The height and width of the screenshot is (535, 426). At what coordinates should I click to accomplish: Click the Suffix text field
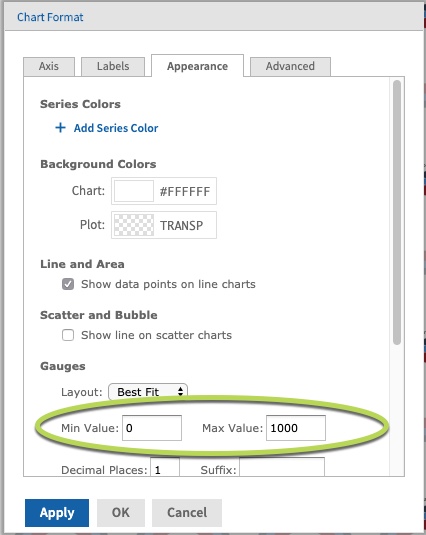click(x=282, y=467)
